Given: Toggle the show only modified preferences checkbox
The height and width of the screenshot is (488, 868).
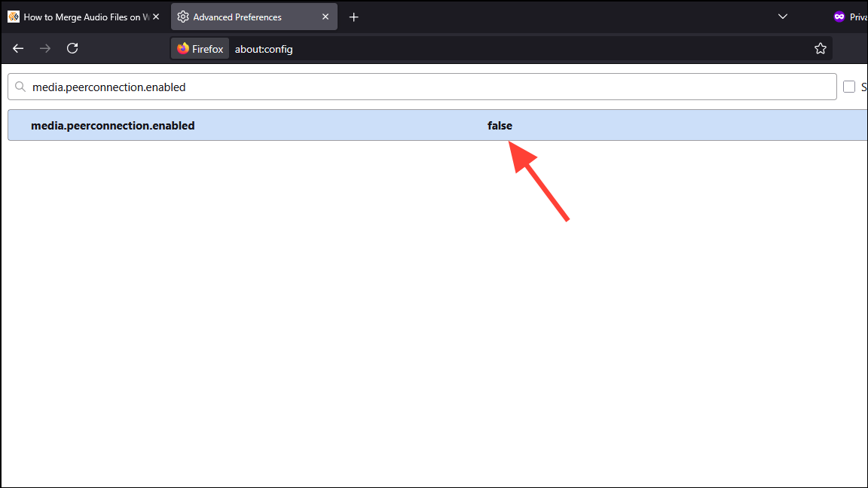Looking at the screenshot, I should pyautogui.click(x=849, y=87).
